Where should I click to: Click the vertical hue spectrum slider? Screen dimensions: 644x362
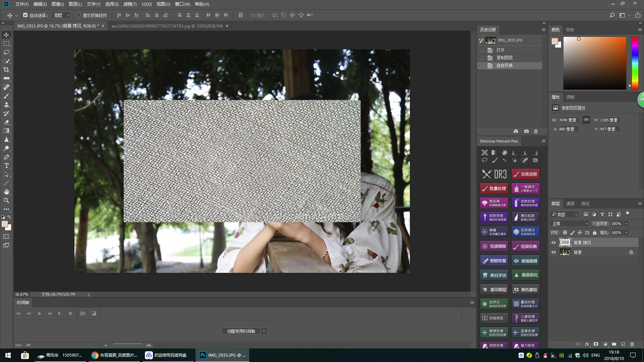coord(635,63)
